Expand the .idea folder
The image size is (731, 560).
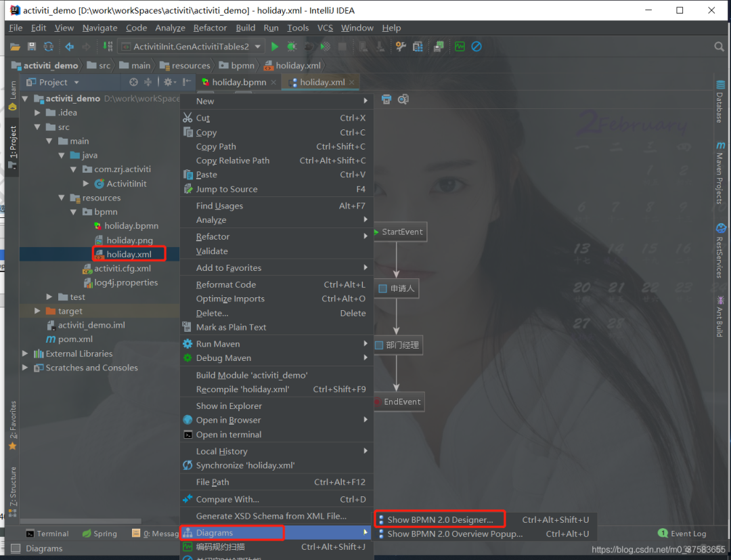pyautogui.click(x=37, y=113)
